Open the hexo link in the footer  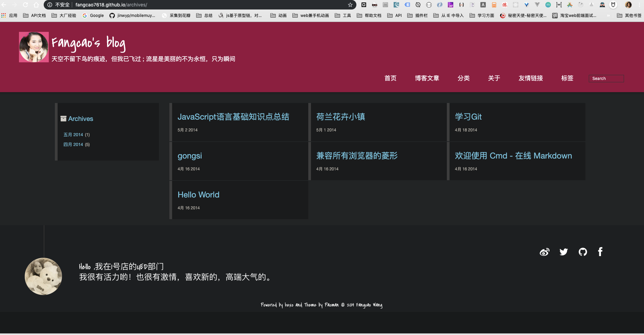pyautogui.click(x=289, y=305)
